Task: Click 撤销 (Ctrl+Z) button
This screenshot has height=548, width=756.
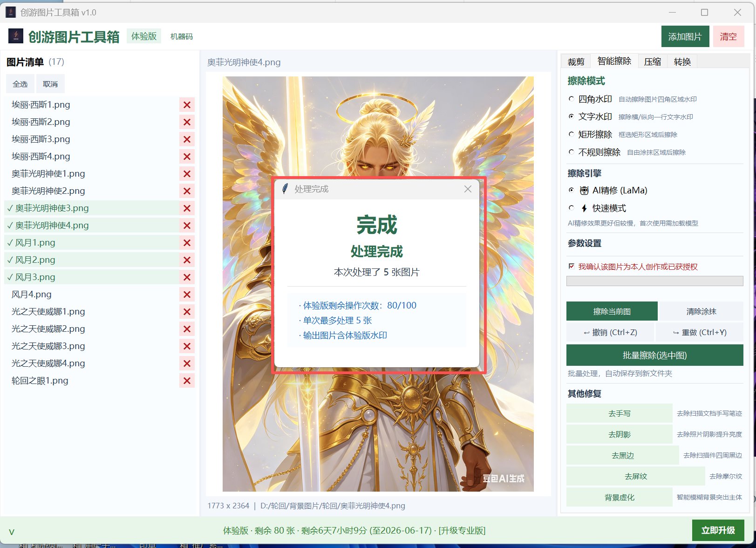Action: tap(610, 332)
